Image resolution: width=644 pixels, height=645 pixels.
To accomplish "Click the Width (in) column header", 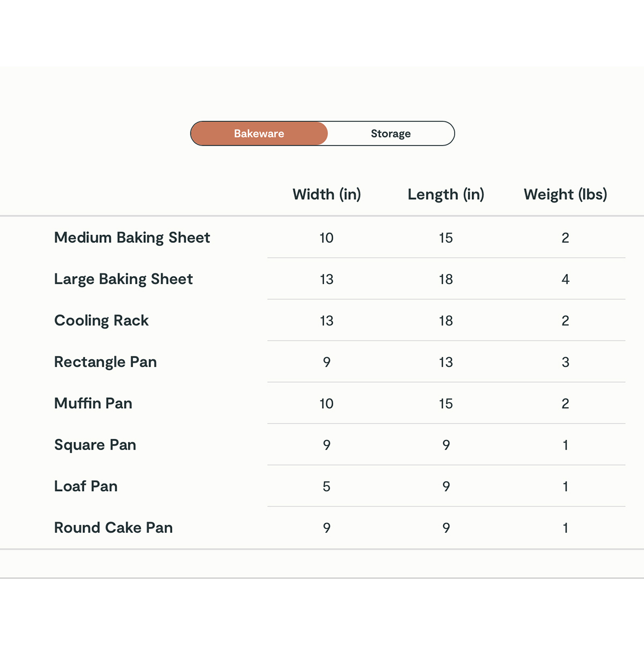I will (326, 194).
